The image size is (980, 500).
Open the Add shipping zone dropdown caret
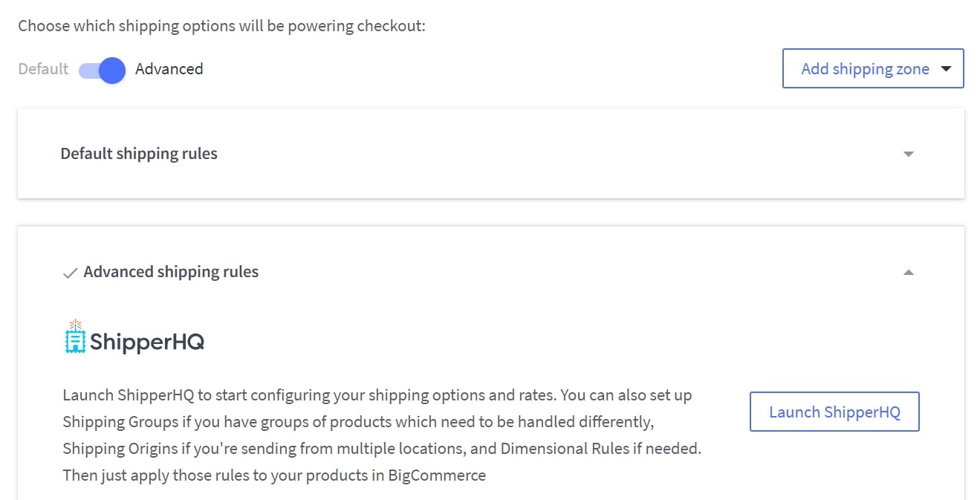tap(946, 69)
